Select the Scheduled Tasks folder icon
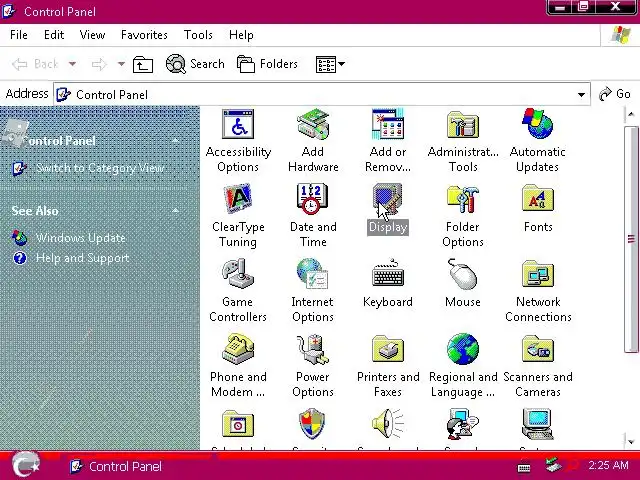The height and width of the screenshot is (480, 640). (x=238, y=424)
